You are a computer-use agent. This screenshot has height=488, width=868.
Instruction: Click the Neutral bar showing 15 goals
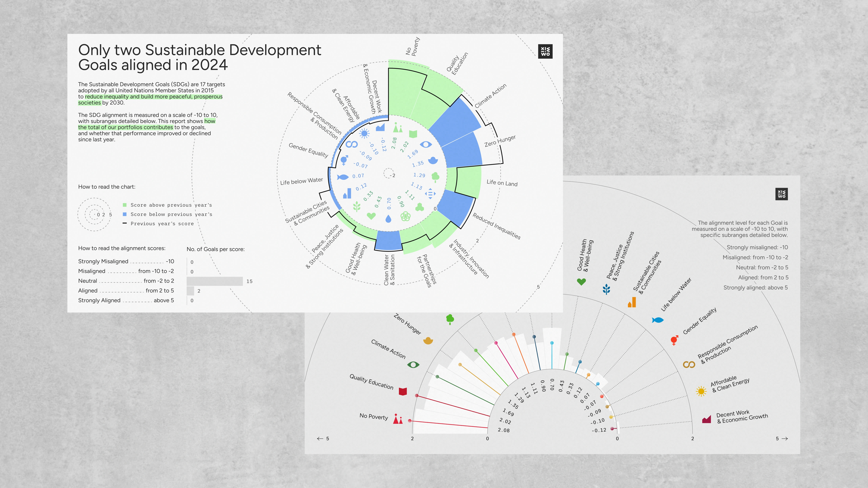tap(215, 281)
